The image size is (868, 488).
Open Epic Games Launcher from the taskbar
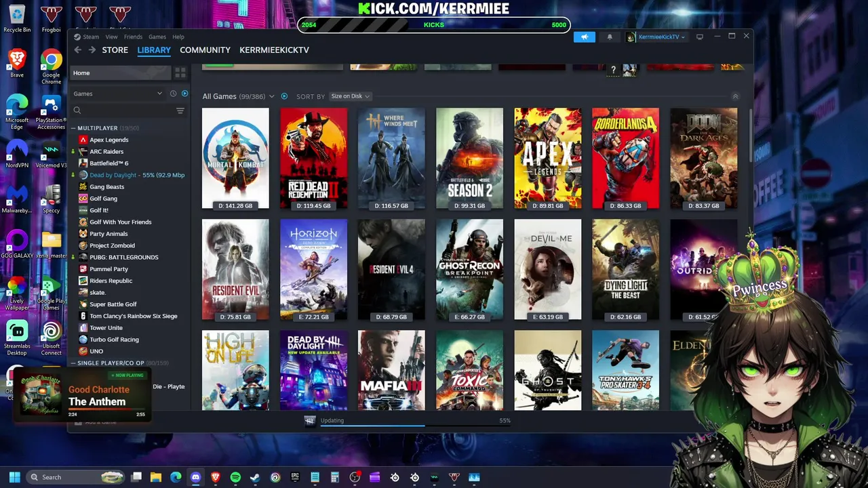(x=295, y=477)
